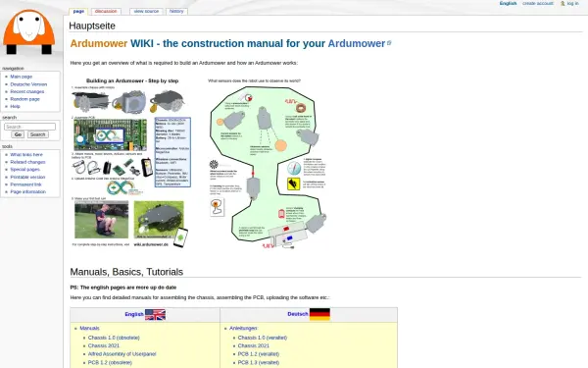588x368 pixels.
Task: Open the discussion tab
Action: pyautogui.click(x=106, y=11)
